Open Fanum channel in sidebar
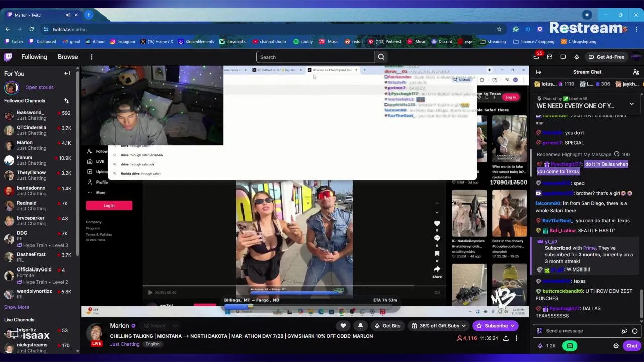 (x=39, y=160)
